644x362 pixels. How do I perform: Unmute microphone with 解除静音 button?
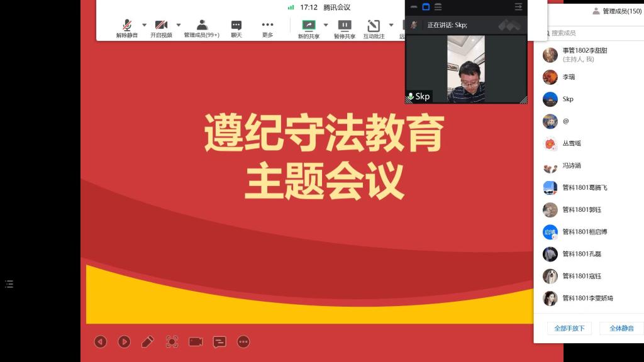pos(126,28)
